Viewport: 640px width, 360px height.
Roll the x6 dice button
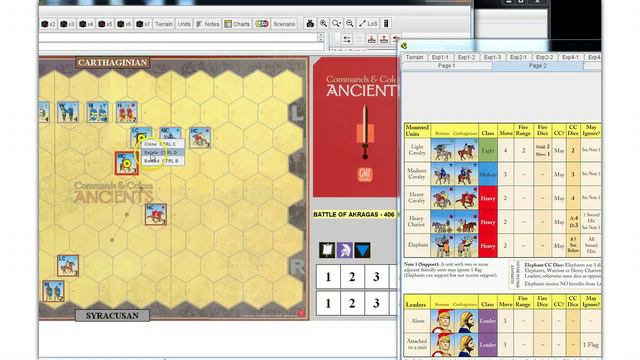(x=124, y=24)
